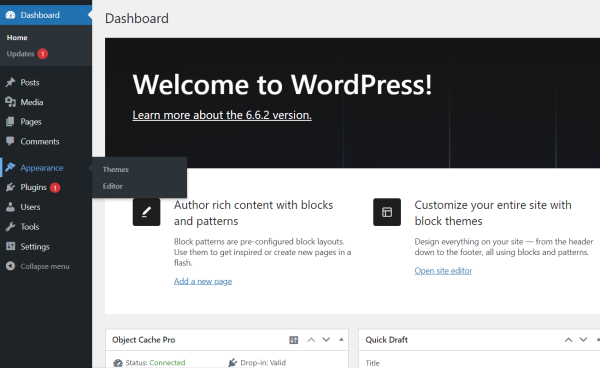The image size is (600, 368).
Task: Choose Themes from the Appearance flyout
Action: point(116,169)
